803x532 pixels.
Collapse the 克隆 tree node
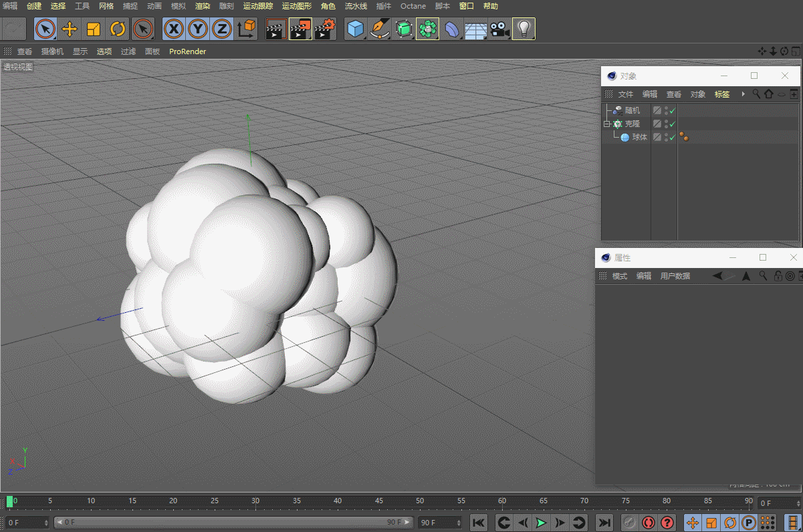[607, 124]
